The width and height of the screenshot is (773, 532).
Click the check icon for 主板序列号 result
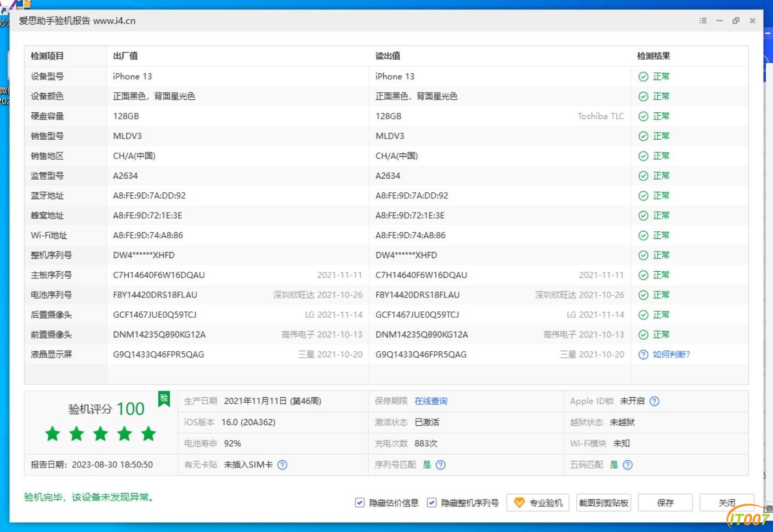644,275
